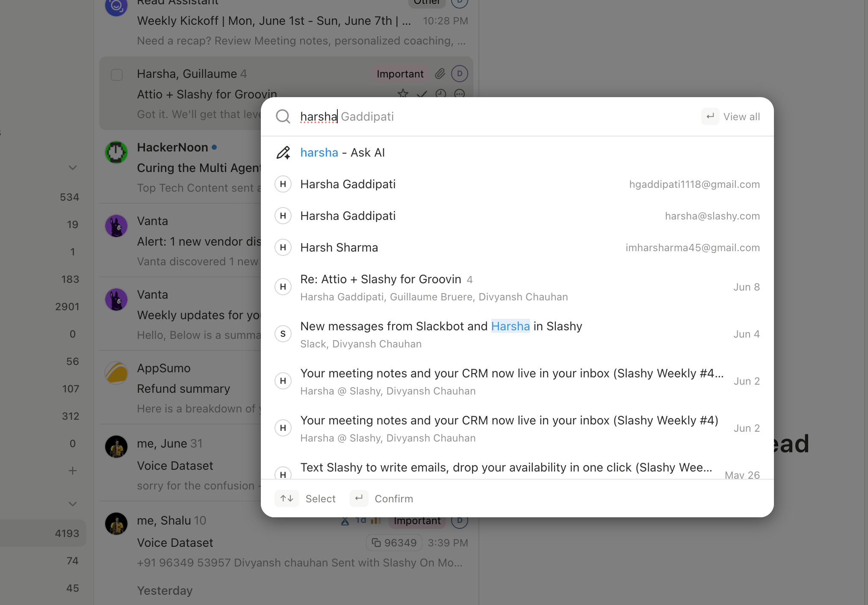The height and width of the screenshot is (605, 868).
Task: Click attachment paperclip on Harsha, Guillaume email
Action: pos(440,74)
